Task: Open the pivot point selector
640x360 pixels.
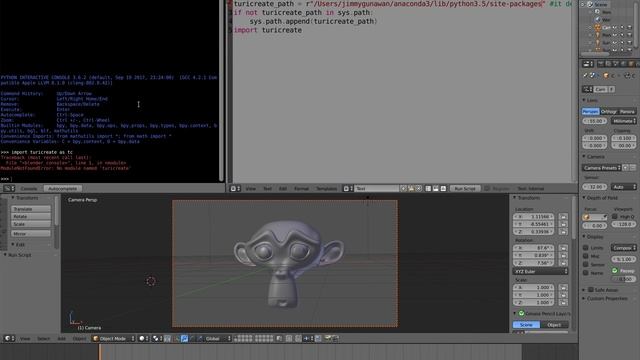Action: click(x=157, y=338)
